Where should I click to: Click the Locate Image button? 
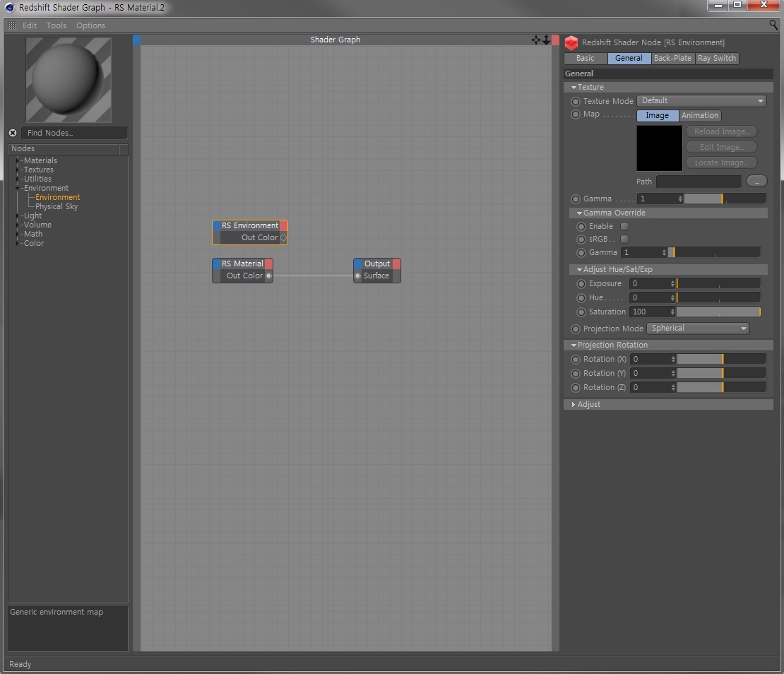pos(722,162)
